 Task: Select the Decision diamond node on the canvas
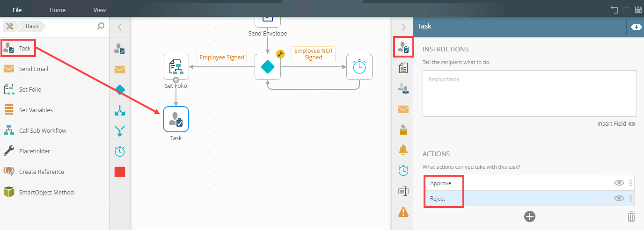(x=268, y=67)
